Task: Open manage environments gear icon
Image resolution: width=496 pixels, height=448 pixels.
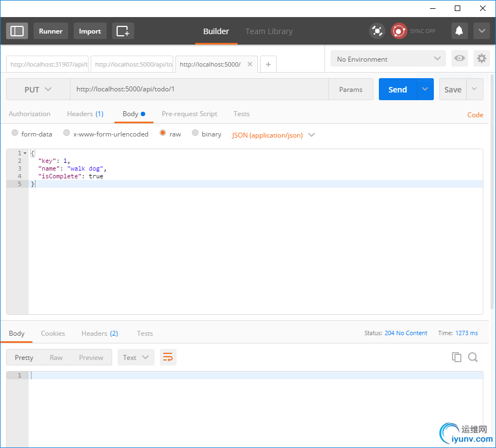Action: (x=482, y=58)
